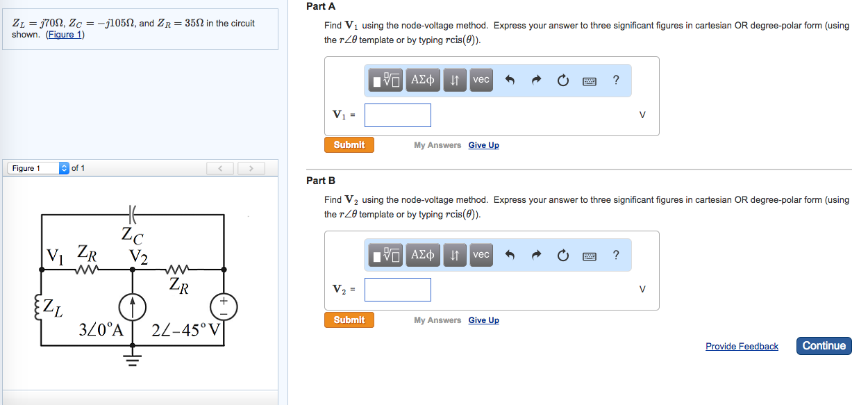Screen dimensions: 868x405
Task: Click the previous figure chevron button
Action: 221,167
